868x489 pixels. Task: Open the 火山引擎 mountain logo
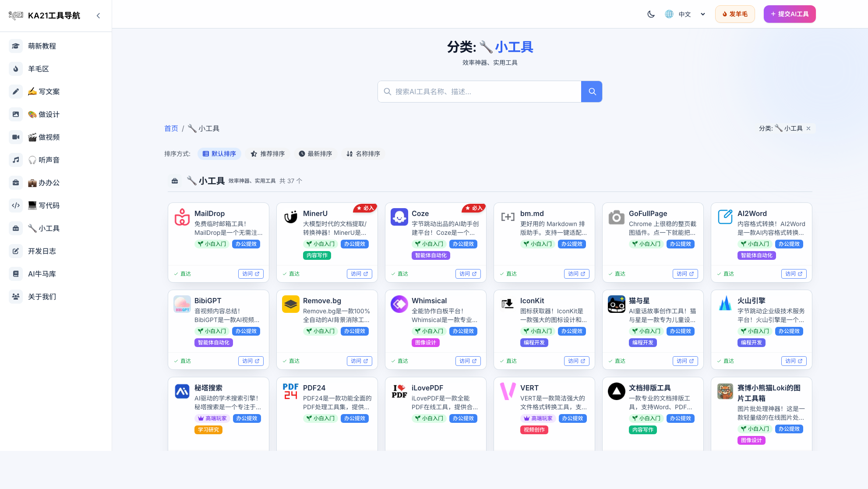pos(725,304)
